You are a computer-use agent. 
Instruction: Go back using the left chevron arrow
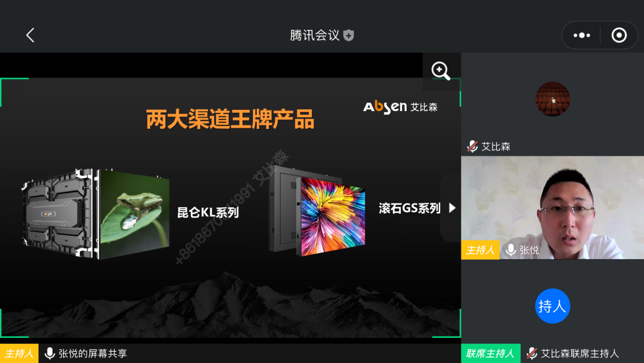[30, 35]
